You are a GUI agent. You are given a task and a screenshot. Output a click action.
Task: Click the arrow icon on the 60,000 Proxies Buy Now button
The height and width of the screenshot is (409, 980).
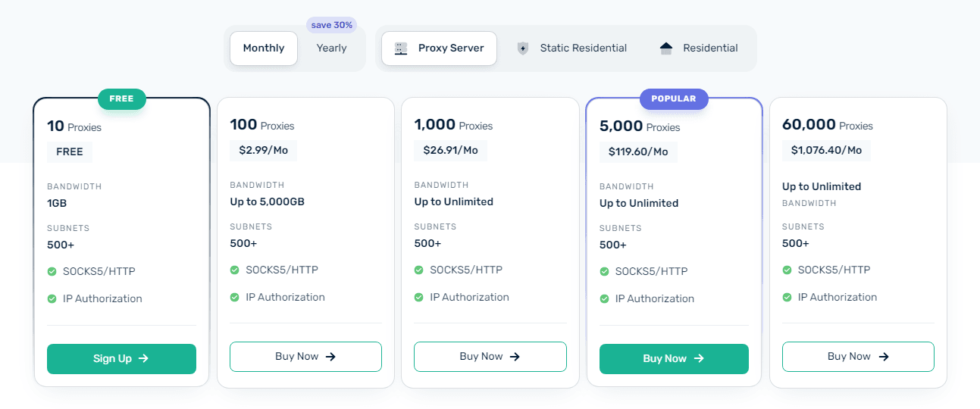pyautogui.click(x=883, y=357)
